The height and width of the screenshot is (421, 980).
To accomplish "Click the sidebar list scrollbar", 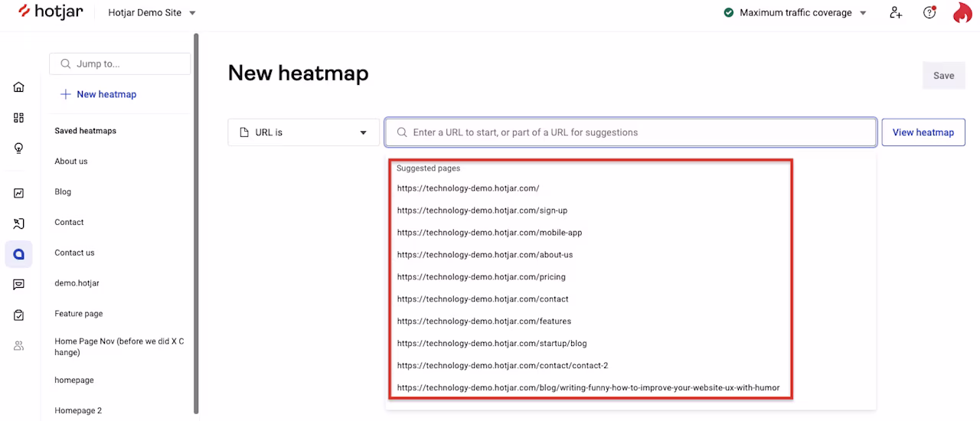I will point(197,222).
